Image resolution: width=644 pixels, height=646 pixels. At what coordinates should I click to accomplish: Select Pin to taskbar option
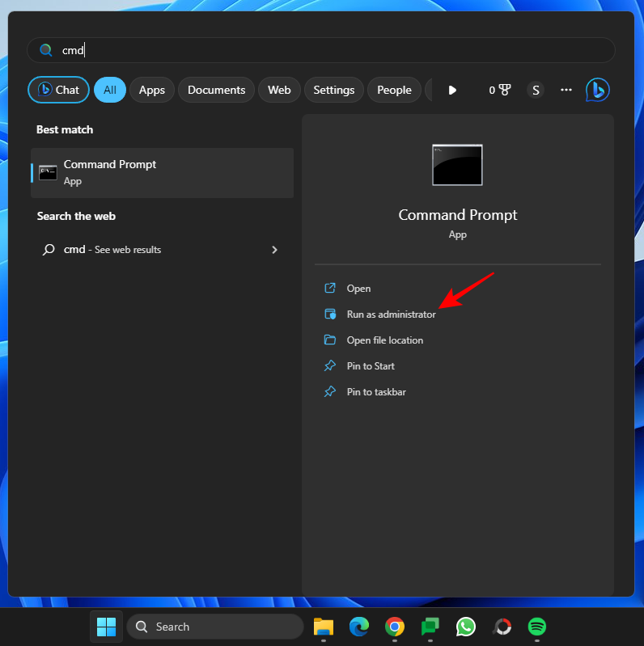(x=376, y=392)
